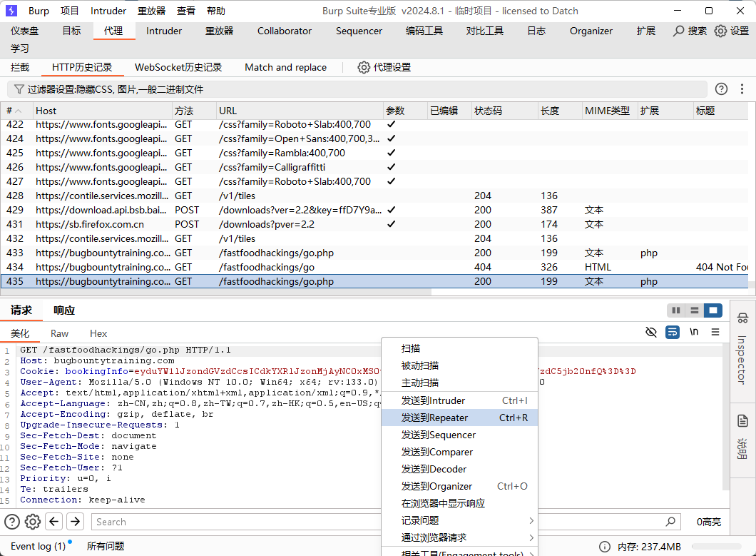The width and height of the screenshot is (756, 556).
Task: Switch to the 目标 tab
Action: 71,31
